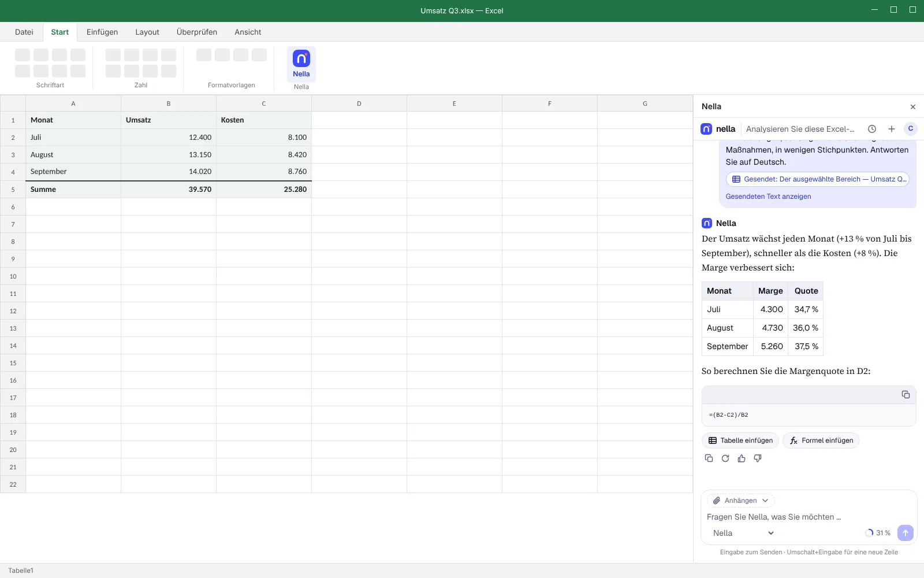This screenshot has width=924, height=578.
Task: Regenerate Nella's response
Action: pos(725,458)
